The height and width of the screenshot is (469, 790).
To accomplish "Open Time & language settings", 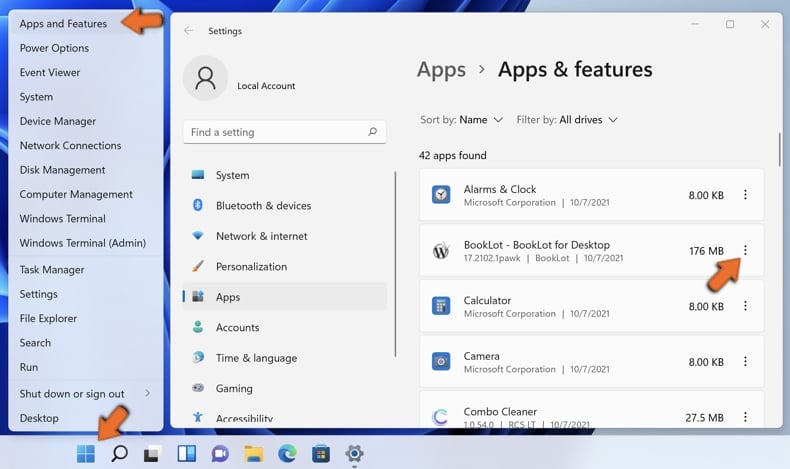I will (285, 358).
